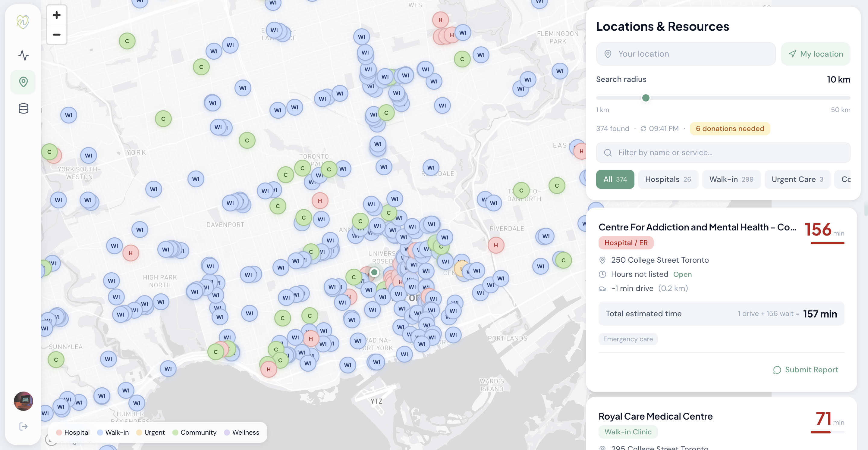
Task: Click the refresh icon beside 09:41 PM
Action: (x=643, y=129)
